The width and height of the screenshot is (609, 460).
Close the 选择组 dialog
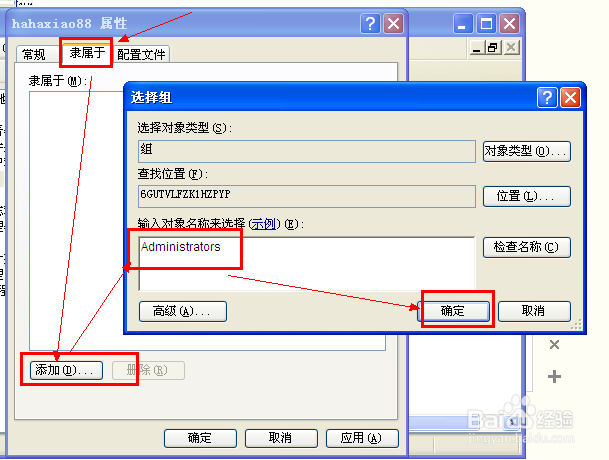[x=570, y=97]
